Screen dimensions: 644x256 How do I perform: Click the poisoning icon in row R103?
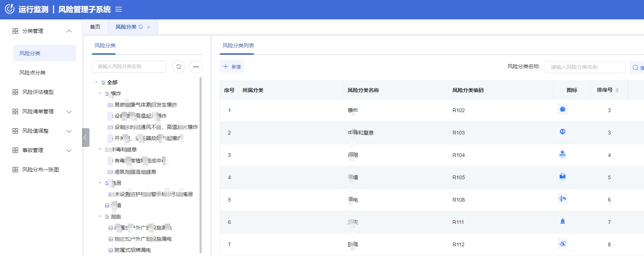coord(562,132)
